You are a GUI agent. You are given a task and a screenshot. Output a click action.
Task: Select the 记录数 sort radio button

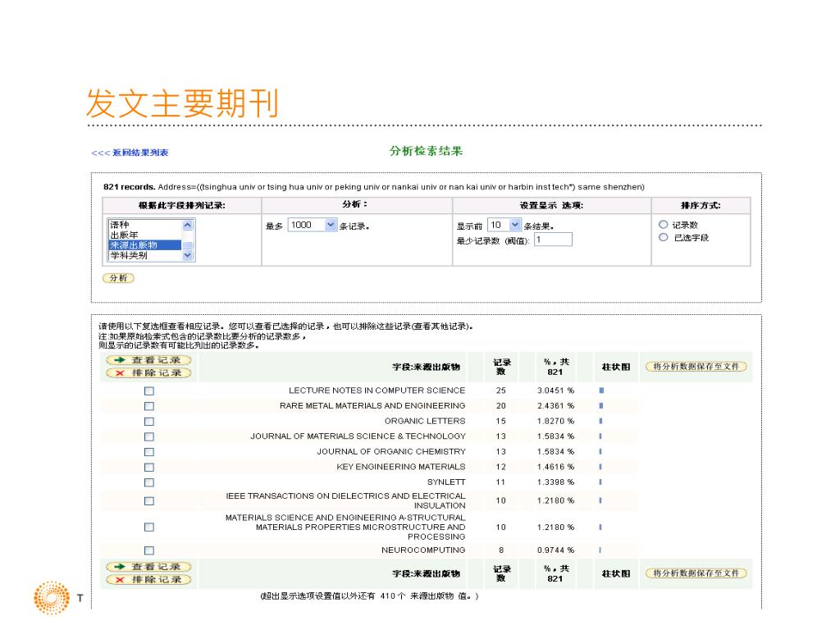(663, 225)
